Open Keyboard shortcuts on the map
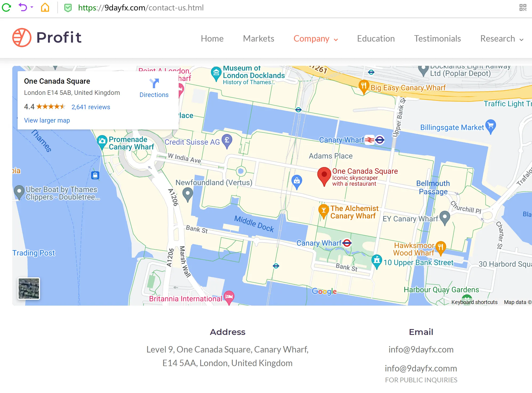Screen dimensions: 532x393 [x=474, y=302]
